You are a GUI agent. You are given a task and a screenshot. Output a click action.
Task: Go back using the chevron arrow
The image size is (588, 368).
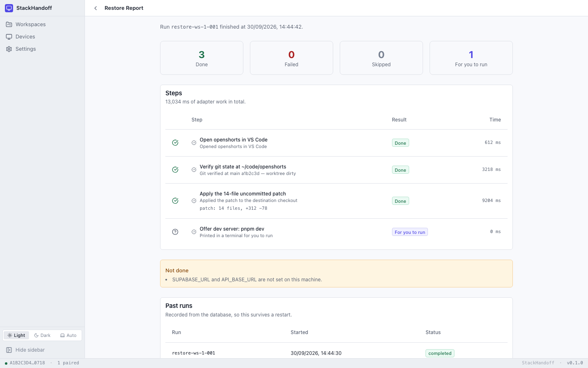point(96,8)
